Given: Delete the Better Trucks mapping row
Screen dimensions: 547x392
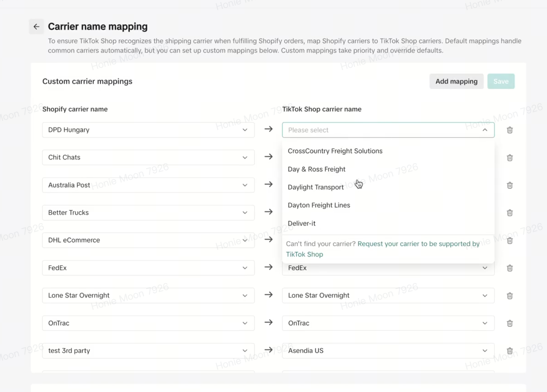Looking at the screenshot, I should coord(509,213).
